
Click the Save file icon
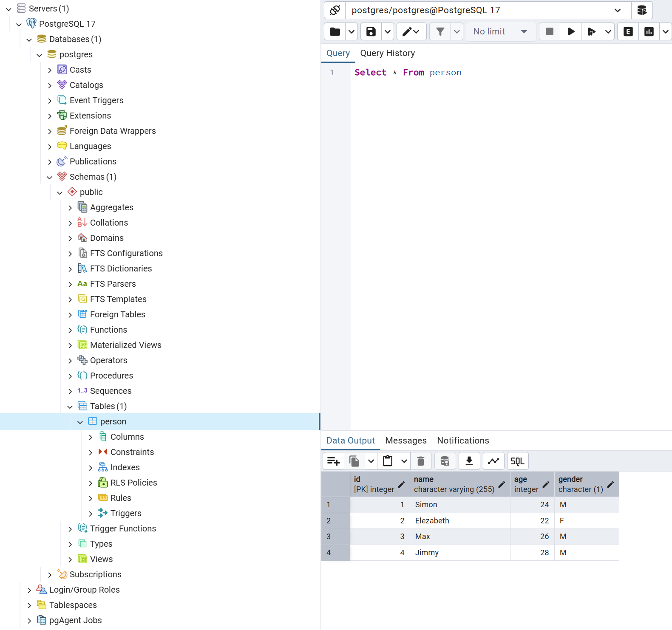pyautogui.click(x=371, y=31)
